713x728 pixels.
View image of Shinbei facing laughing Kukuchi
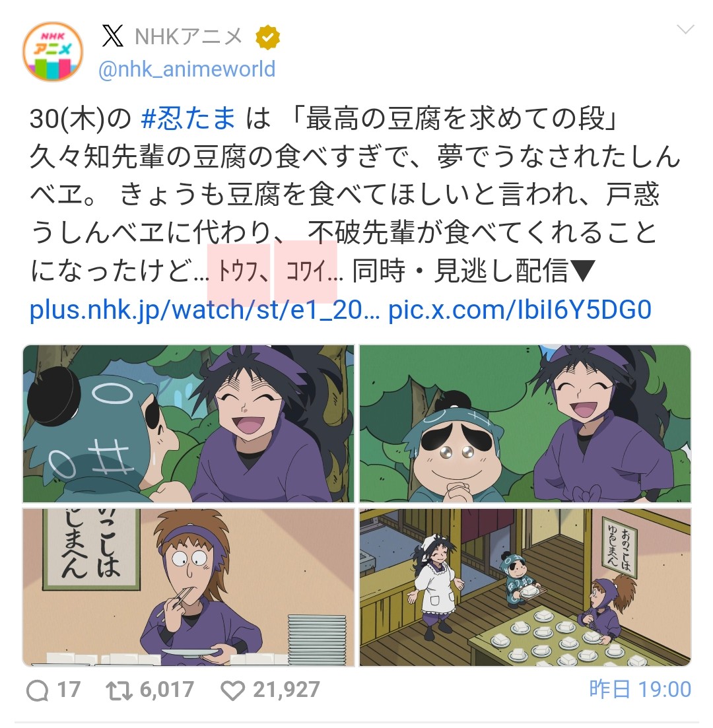[189, 424]
